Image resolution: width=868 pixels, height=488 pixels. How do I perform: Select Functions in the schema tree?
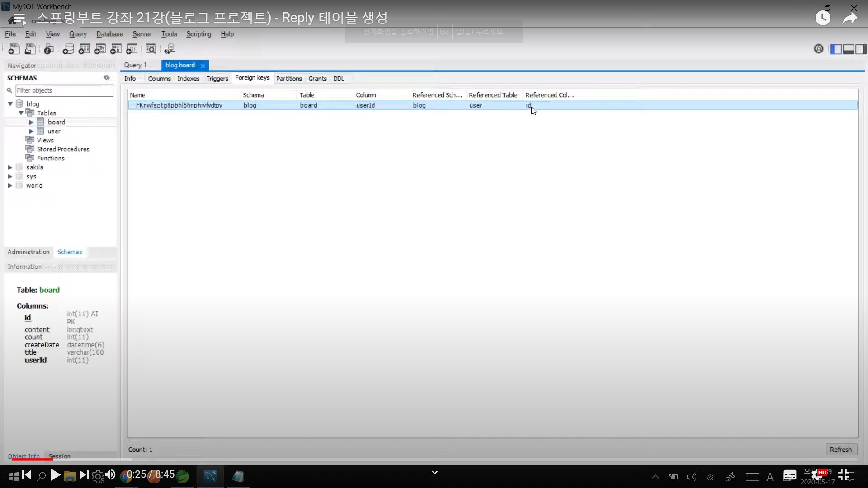pyautogui.click(x=51, y=158)
